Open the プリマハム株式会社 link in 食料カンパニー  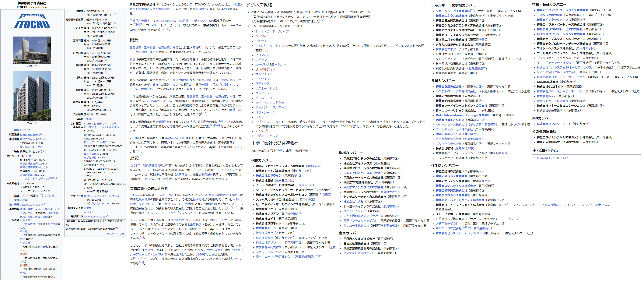[449, 144]
